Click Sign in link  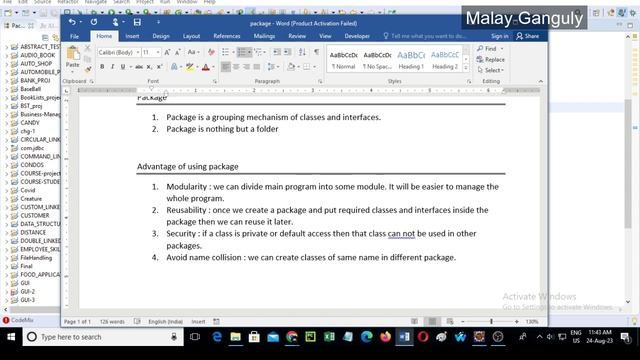(500, 36)
